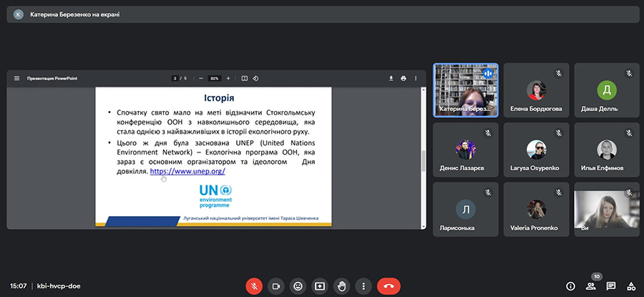Open the activities panel
The width and height of the screenshot is (644, 297).
pyautogui.click(x=630, y=286)
